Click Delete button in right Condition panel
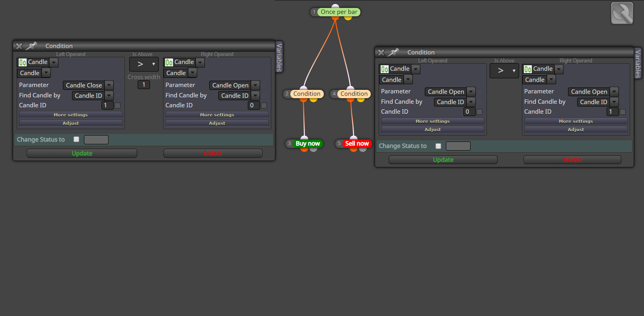 point(572,160)
